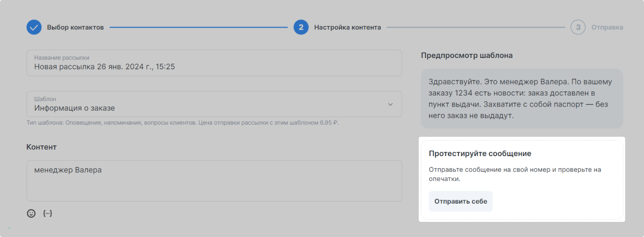Click the step 2 number circle
The width and height of the screenshot is (644, 237).
(x=301, y=27)
